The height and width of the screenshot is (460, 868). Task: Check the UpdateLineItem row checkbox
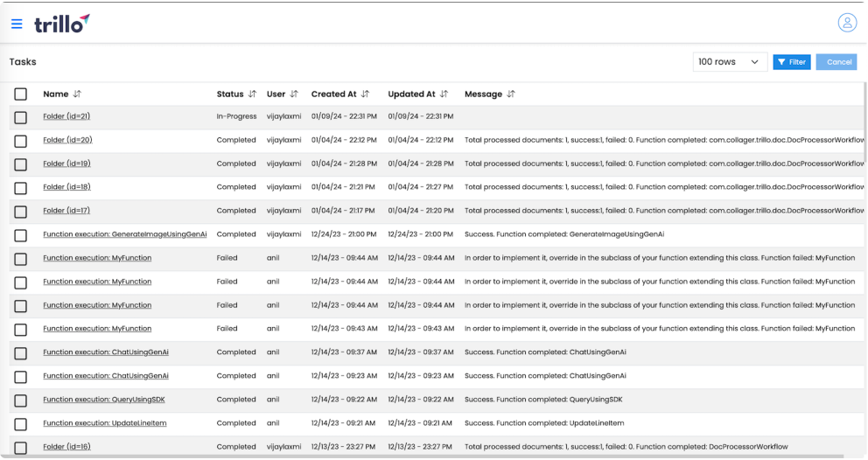click(20, 424)
